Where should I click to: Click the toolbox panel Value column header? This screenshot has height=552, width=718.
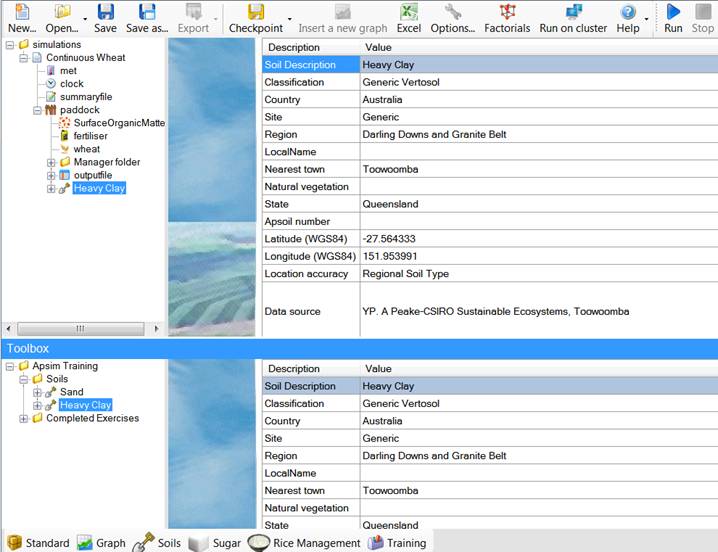(x=539, y=369)
